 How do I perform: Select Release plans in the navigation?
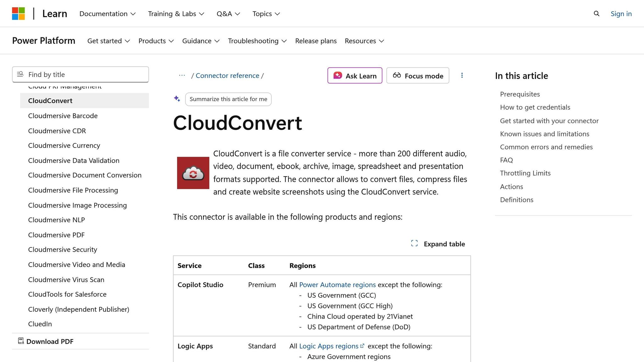click(x=316, y=41)
